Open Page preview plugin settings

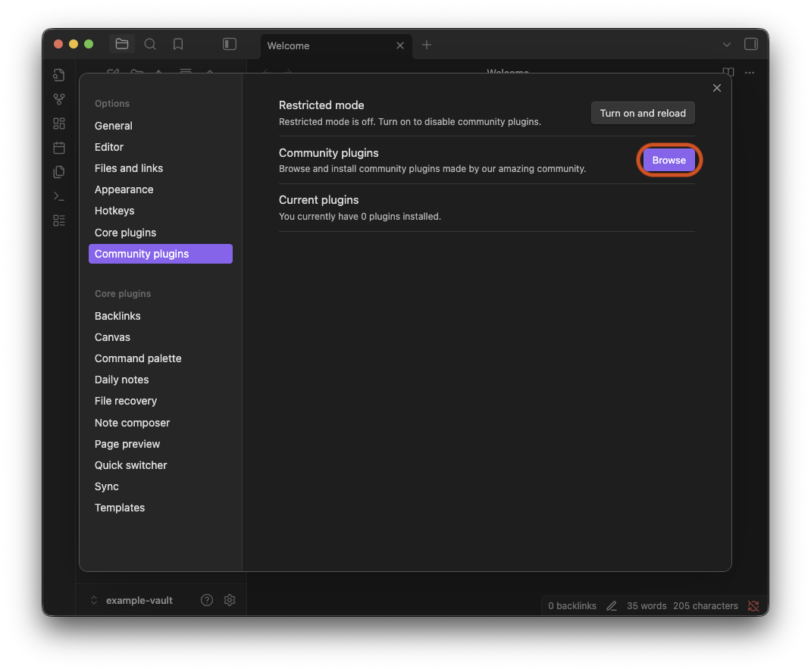(x=161, y=444)
